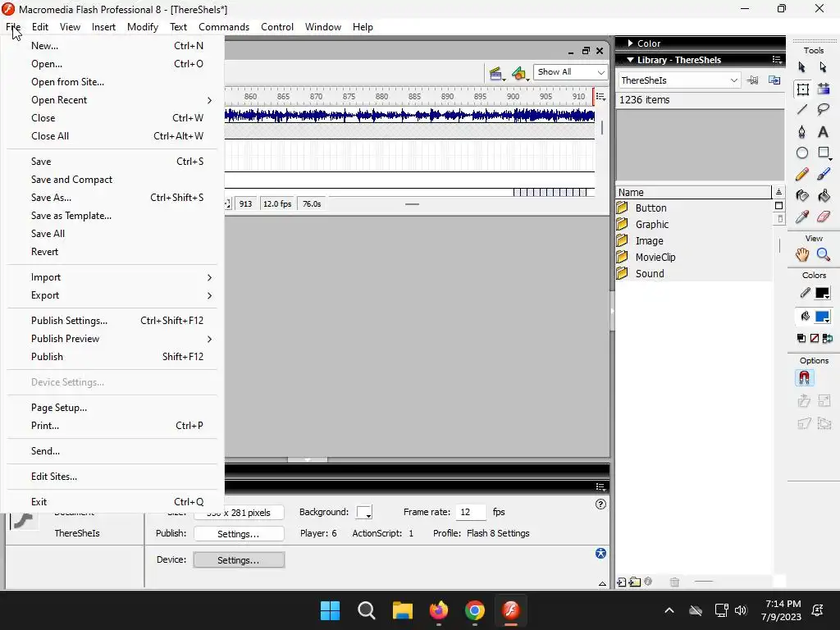Viewport: 840px width, 630px height.
Task: Click the No Color icon
Action: 815,338
